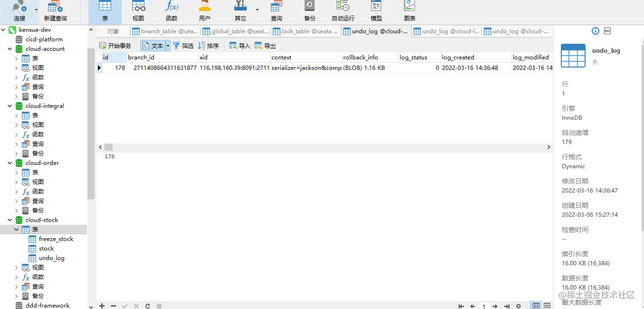Collapse the 表 node under cloud-stock
644x309 pixels.
click(x=17, y=229)
